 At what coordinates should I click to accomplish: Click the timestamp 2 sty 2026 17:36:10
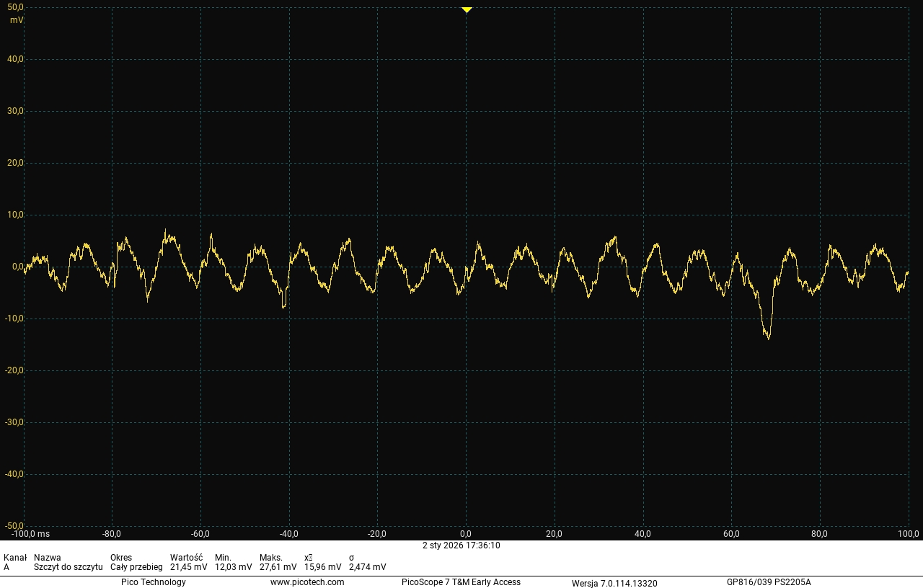(461, 545)
